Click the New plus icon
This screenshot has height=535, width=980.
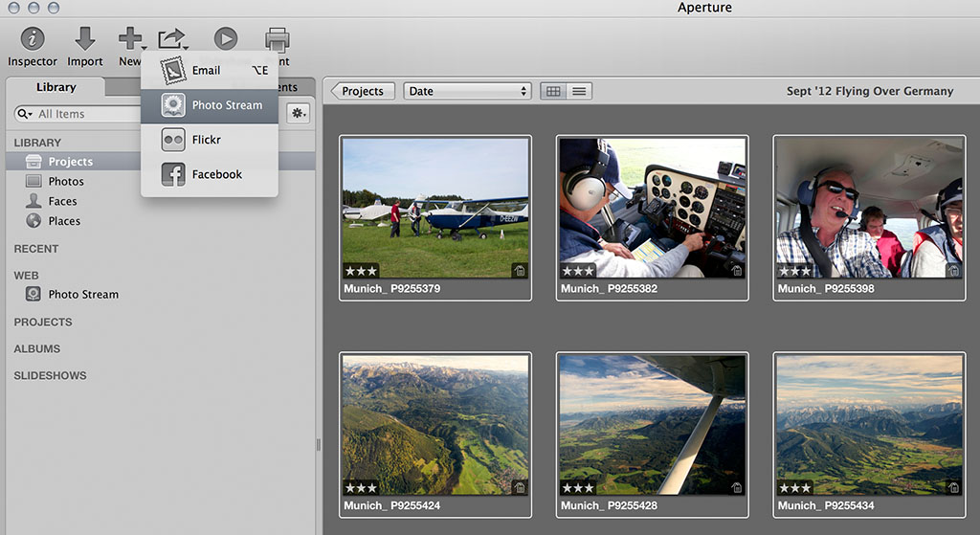(129, 39)
